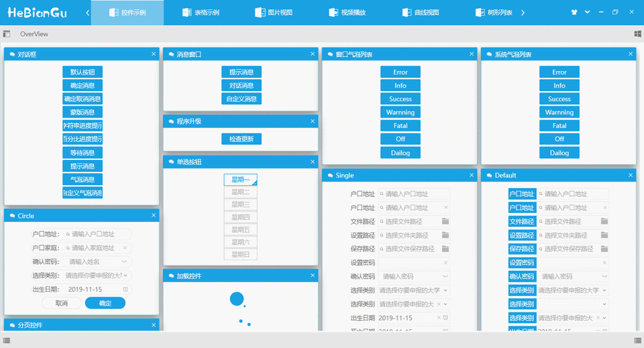Screen dimensions: 644x348
Task: Click the layout icon left of OverView
Action: click(7, 33)
